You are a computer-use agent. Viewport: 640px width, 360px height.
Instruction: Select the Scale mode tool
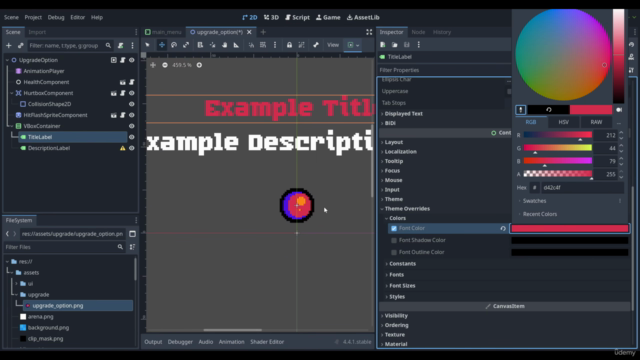(186, 45)
